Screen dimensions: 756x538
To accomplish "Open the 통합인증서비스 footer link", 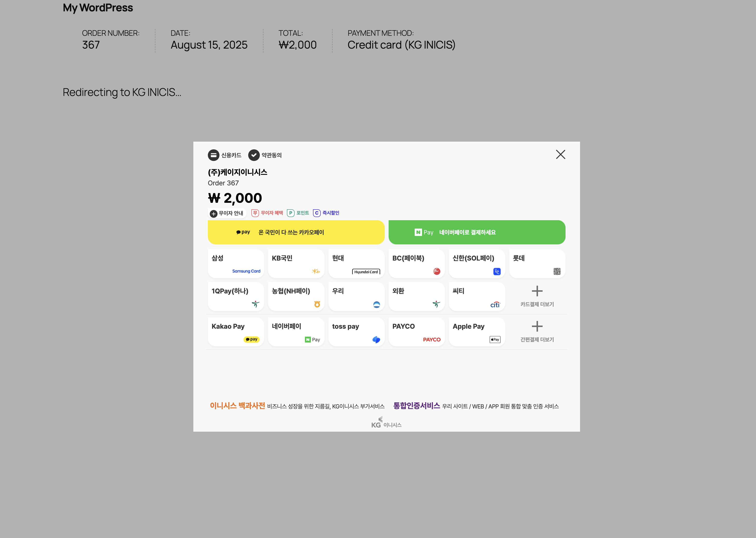I will (x=416, y=406).
